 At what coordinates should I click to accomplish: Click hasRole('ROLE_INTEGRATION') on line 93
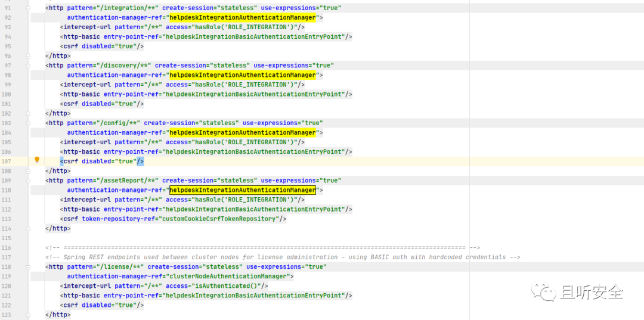pos(244,27)
